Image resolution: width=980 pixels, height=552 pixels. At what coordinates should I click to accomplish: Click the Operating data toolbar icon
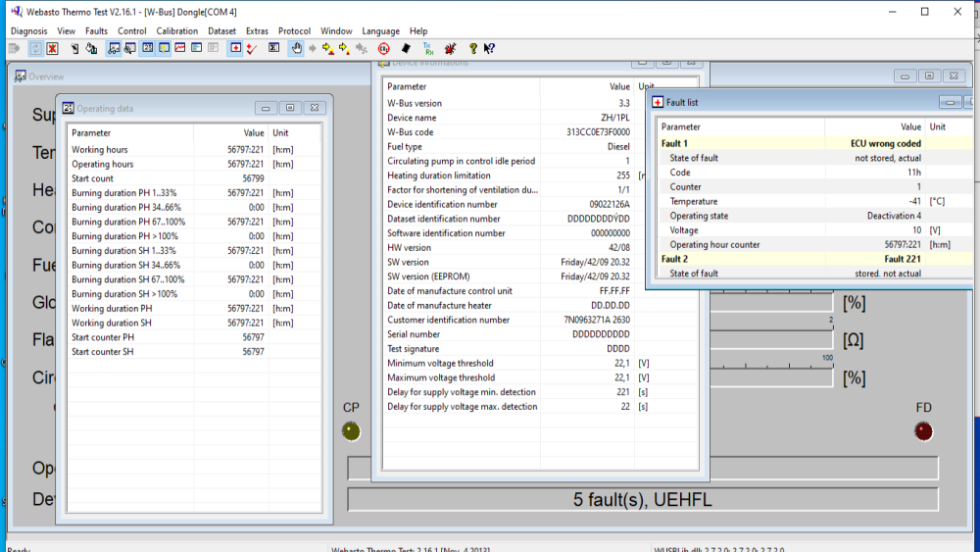point(147,48)
